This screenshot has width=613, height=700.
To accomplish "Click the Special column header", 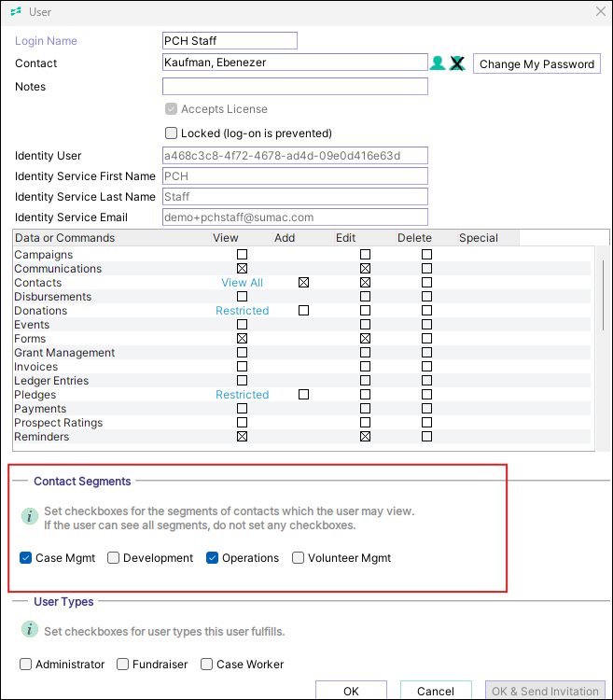I will pos(488,238).
